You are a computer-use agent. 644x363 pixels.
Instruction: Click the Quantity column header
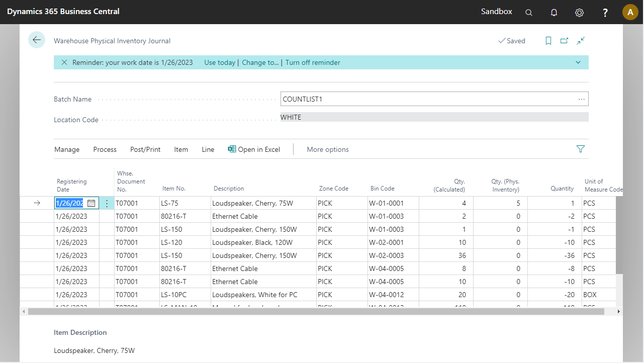click(562, 189)
